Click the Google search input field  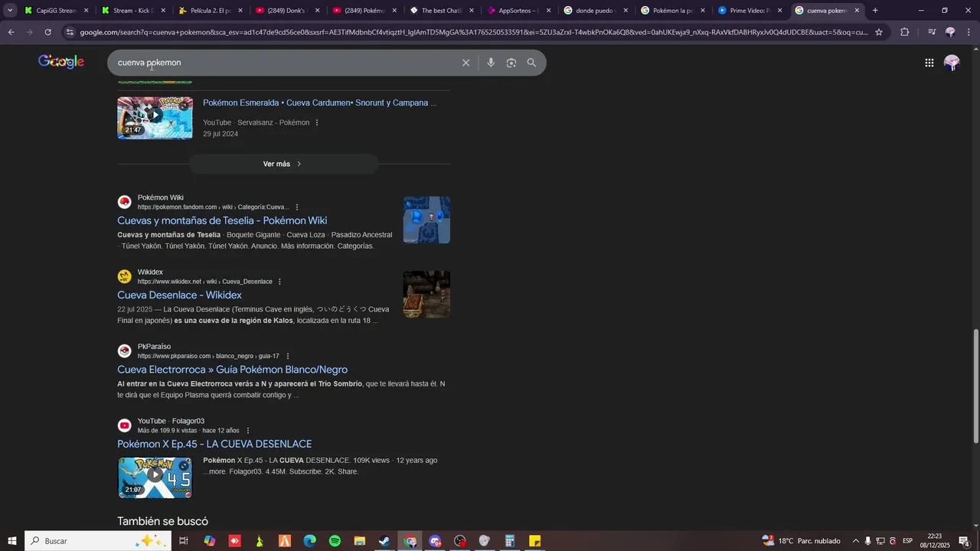[x=283, y=63]
